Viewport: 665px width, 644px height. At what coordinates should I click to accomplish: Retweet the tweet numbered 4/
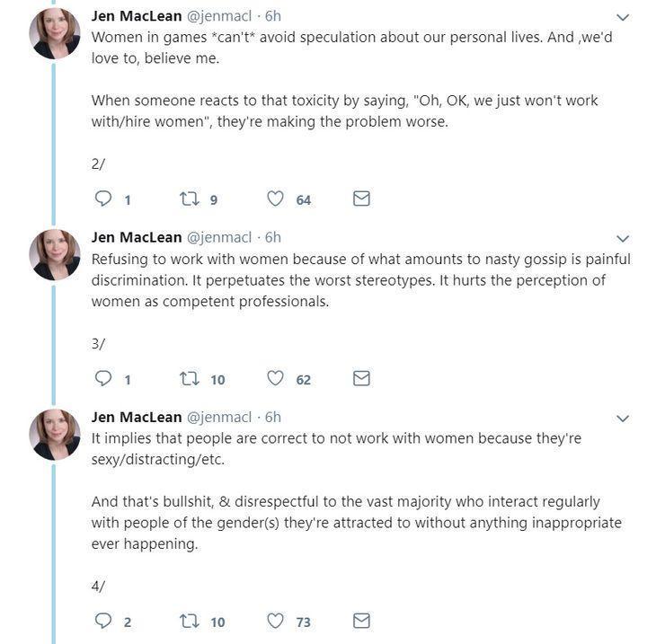(x=189, y=621)
